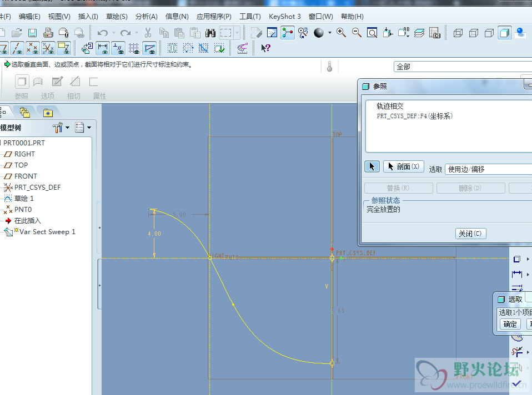Click the What's This help cursor icon
Viewport: 532px width, 395px height.
point(265,48)
